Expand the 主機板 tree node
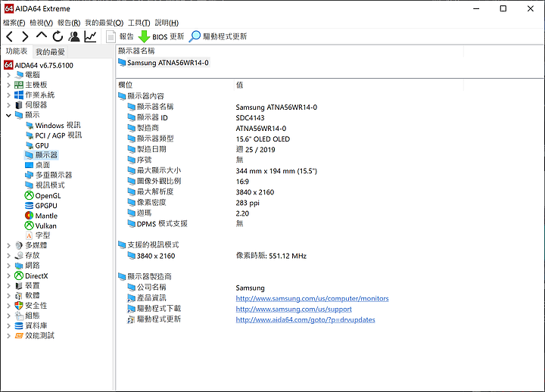This screenshot has width=545, height=392. tap(8, 85)
